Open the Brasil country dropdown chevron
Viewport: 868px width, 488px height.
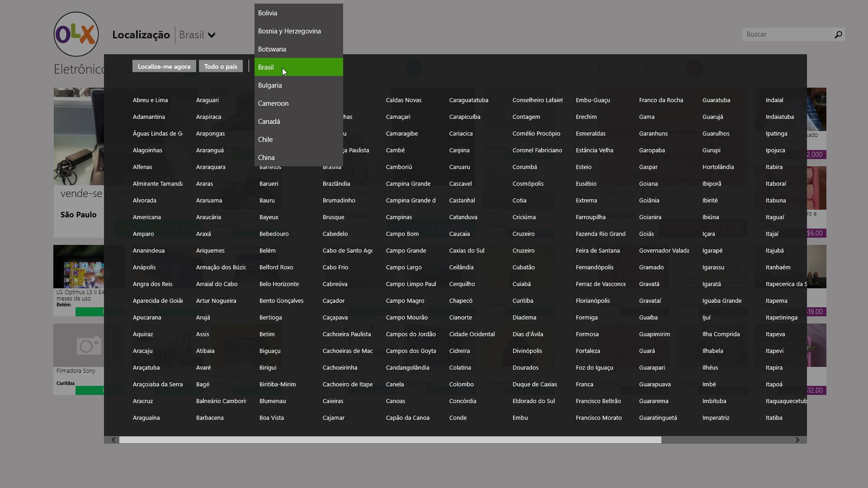click(212, 35)
